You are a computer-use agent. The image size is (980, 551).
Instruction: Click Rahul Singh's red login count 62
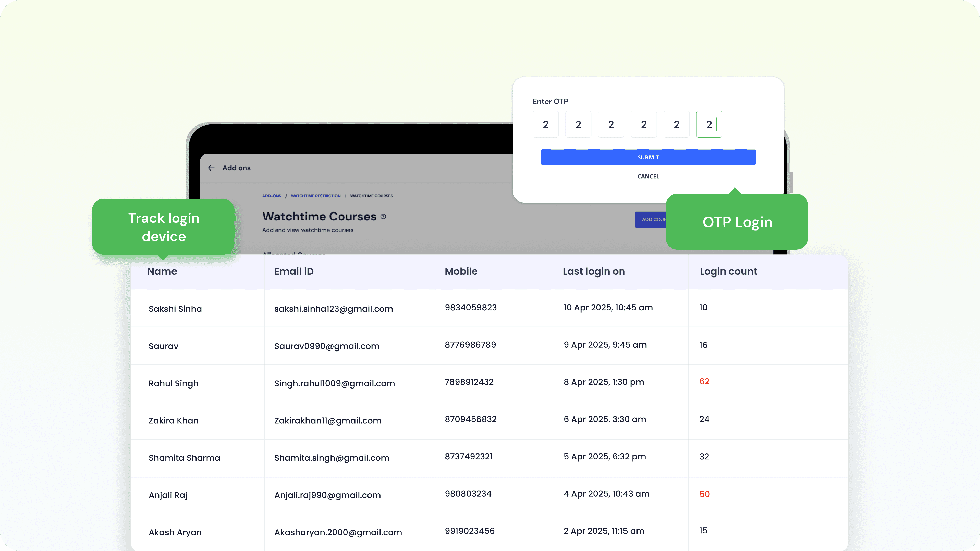pyautogui.click(x=704, y=381)
